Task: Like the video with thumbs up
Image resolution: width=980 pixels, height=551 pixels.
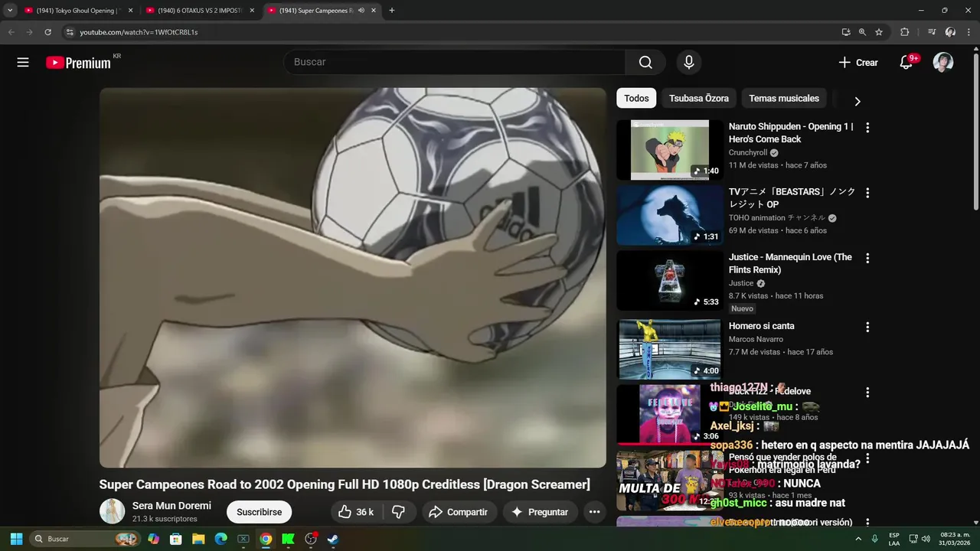Action: coord(357,512)
